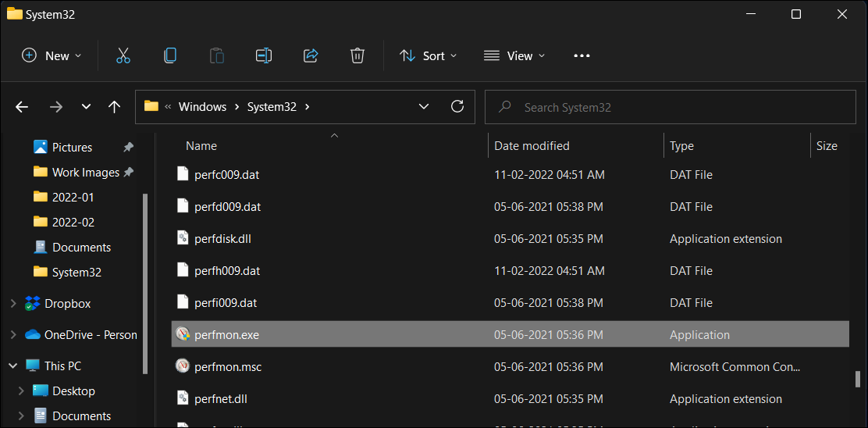Sort files by Name column header
This screenshot has height=428, width=868.
coord(201,146)
